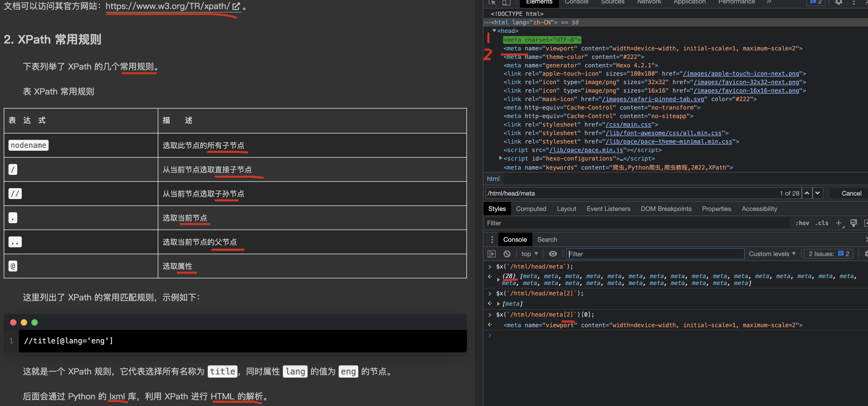Toggle the device toolbar icon

pyautogui.click(x=507, y=2)
